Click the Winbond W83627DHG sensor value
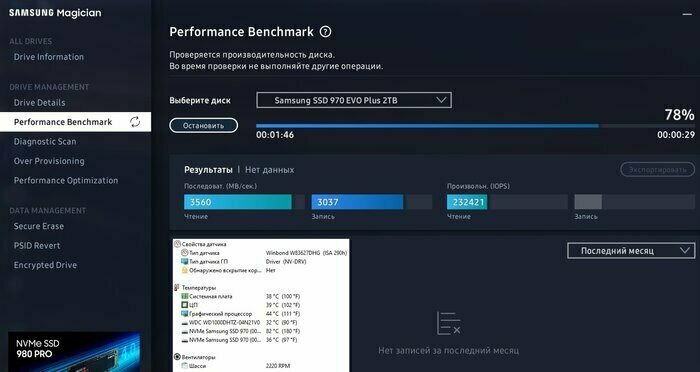 tap(306, 253)
